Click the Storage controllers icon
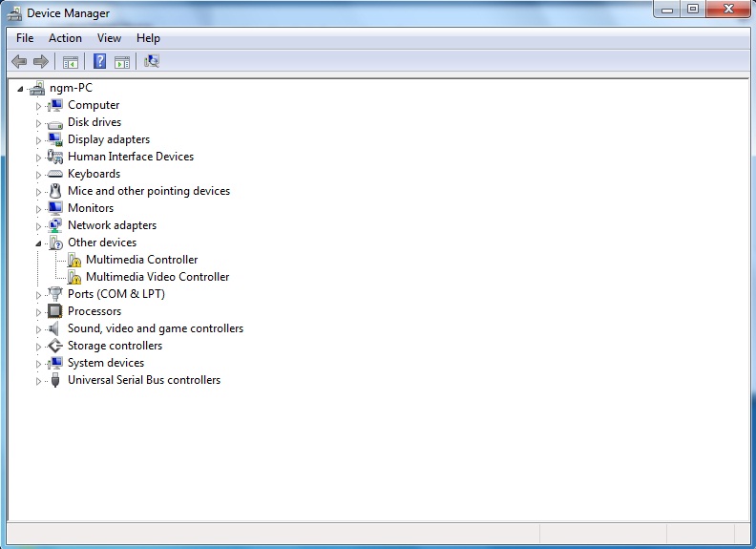Image resolution: width=756 pixels, height=549 pixels. [55, 346]
